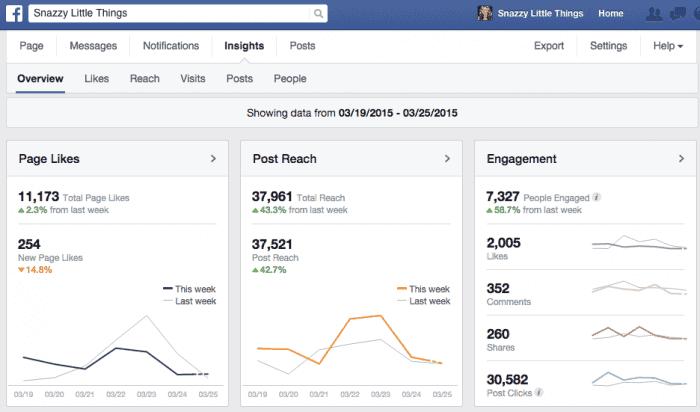This screenshot has height=412, width=700.
Task: Click the Page Likes line chart
Action: pos(116,348)
